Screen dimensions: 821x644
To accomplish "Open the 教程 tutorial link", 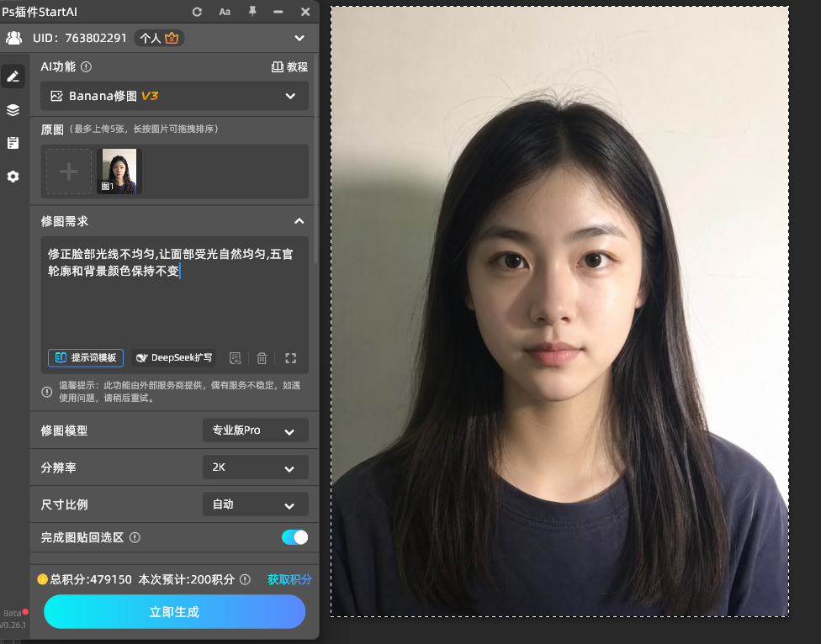I will click(x=289, y=67).
